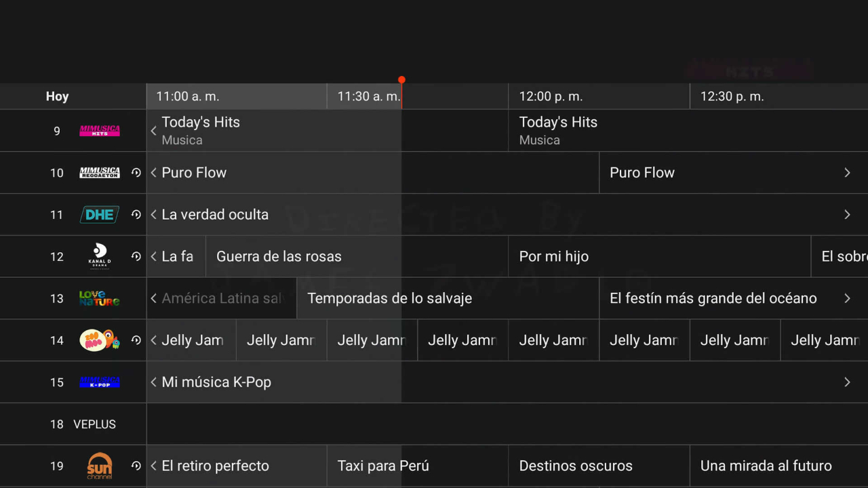Viewport: 868px width, 488px height.
Task: Toggle the replay icon on the DHE row
Action: (x=136, y=214)
